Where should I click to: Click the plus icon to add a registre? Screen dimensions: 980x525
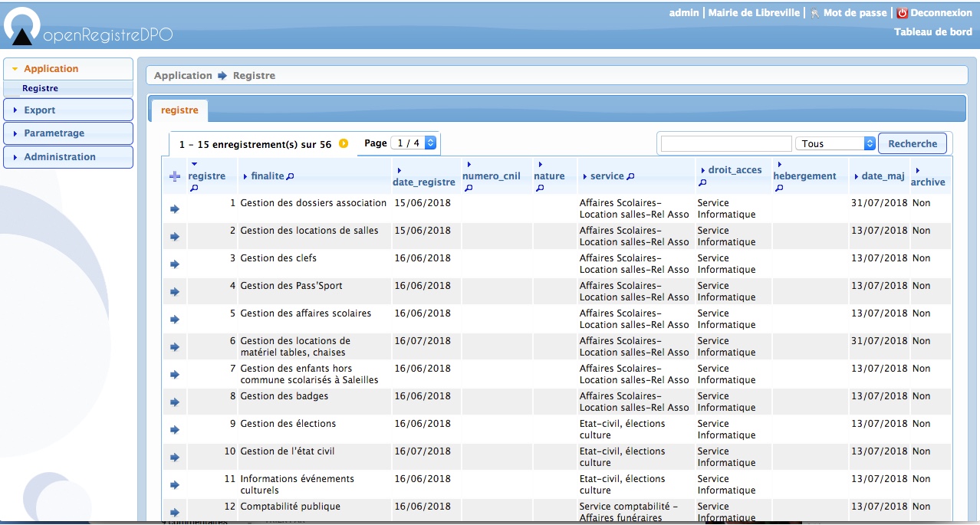pyautogui.click(x=174, y=176)
